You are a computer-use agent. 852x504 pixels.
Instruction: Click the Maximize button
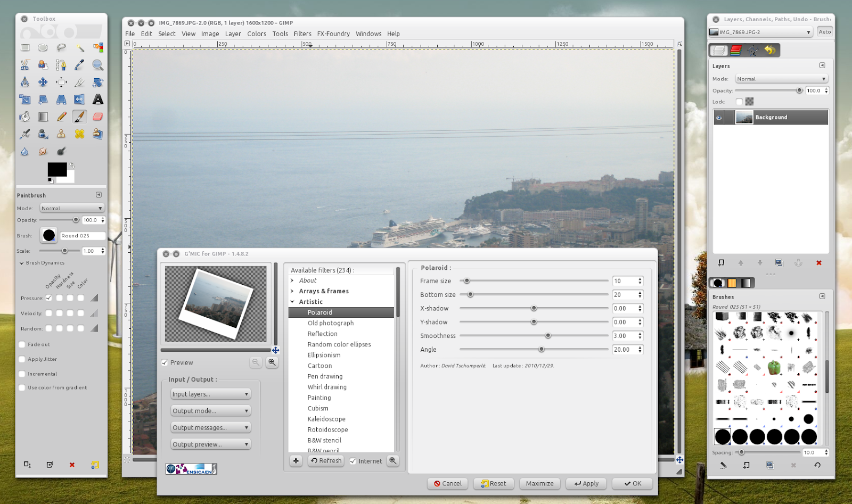(x=539, y=484)
